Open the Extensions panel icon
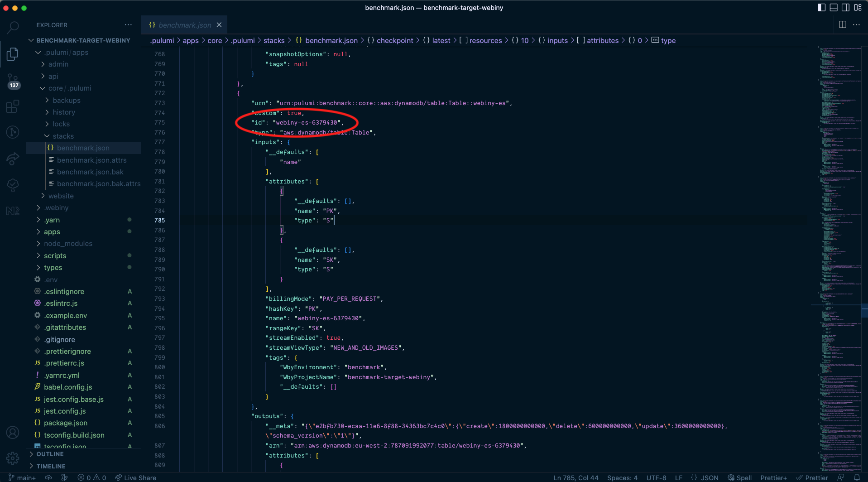This screenshot has height=482, width=868. (12, 106)
